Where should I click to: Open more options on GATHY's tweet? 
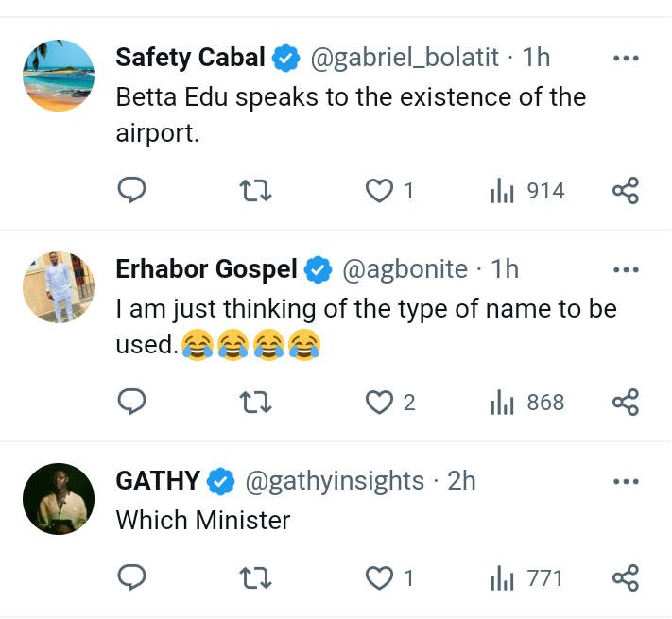click(626, 481)
